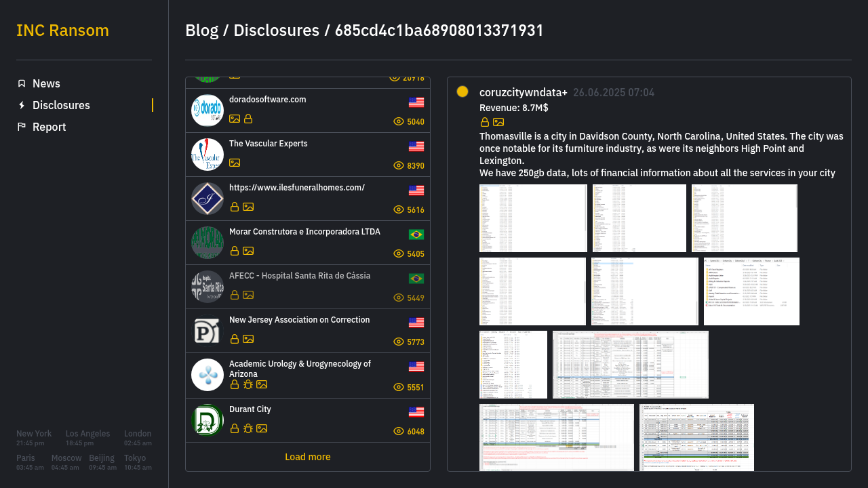Image resolution: width=868 pixels, height=488 pixels.
Task: Click the image icon on Durant City row
Action: [262, 428]
